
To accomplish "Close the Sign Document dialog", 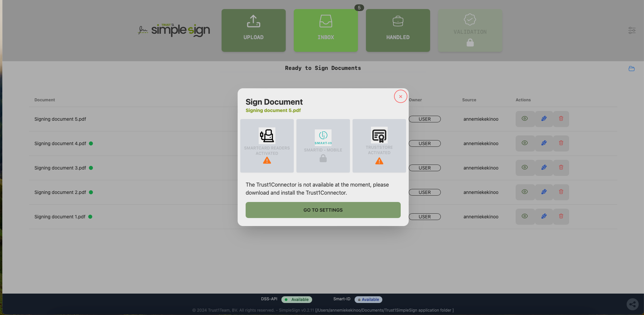I will 400,96.
